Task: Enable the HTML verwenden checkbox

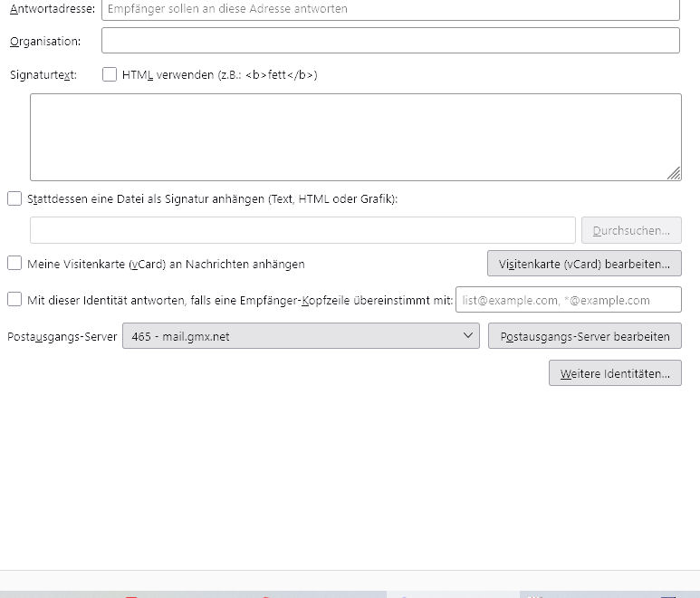Action: point(110,74)
